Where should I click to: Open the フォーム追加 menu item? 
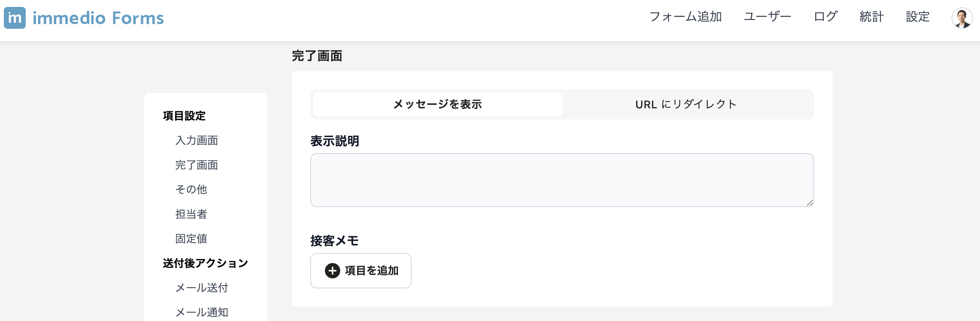point(685,17)
